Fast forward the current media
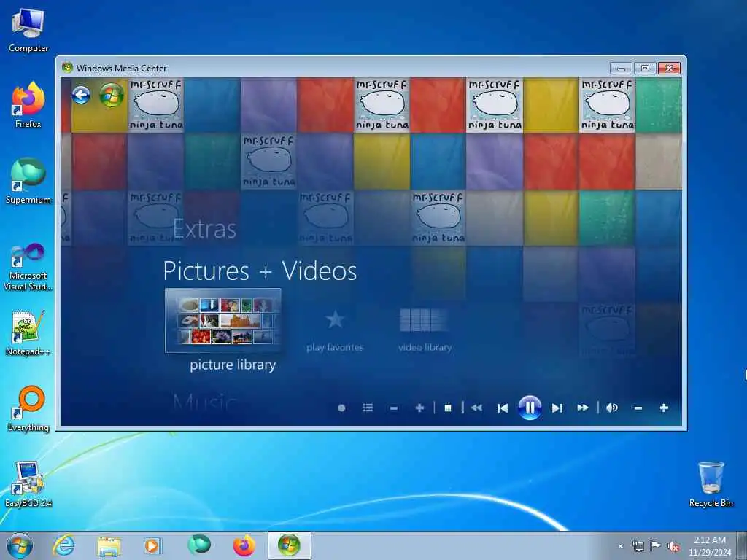747x560 pixels. click(583, 408)
